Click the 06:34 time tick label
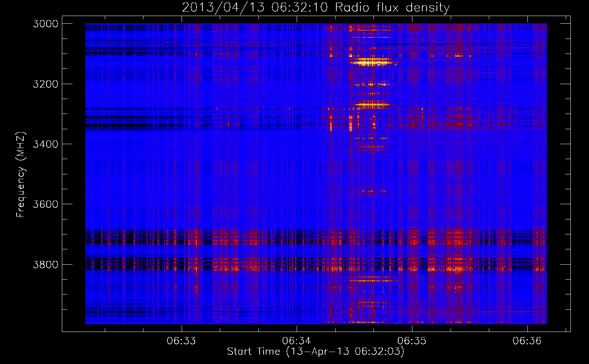 point(297,341)
